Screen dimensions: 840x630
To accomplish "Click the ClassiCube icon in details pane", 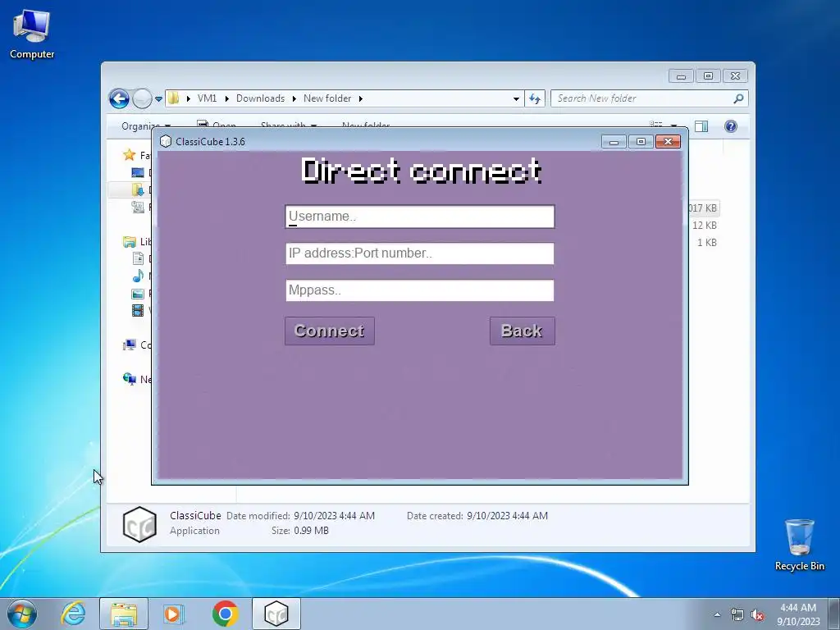I will click(139, 524).
